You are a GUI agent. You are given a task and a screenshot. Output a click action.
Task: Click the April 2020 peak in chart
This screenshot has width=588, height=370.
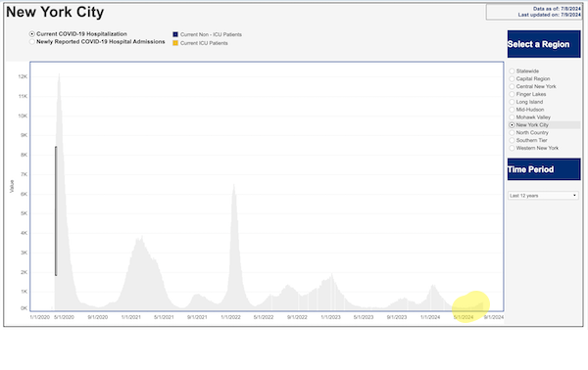click(59, 75)
